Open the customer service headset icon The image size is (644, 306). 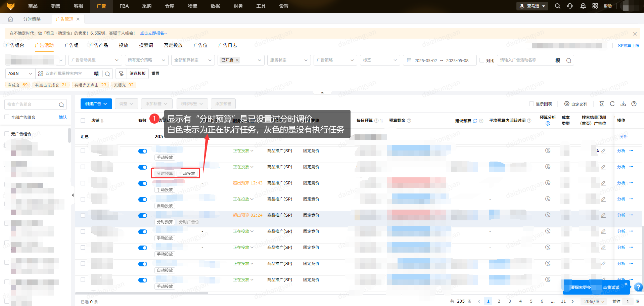pos(570,6)
